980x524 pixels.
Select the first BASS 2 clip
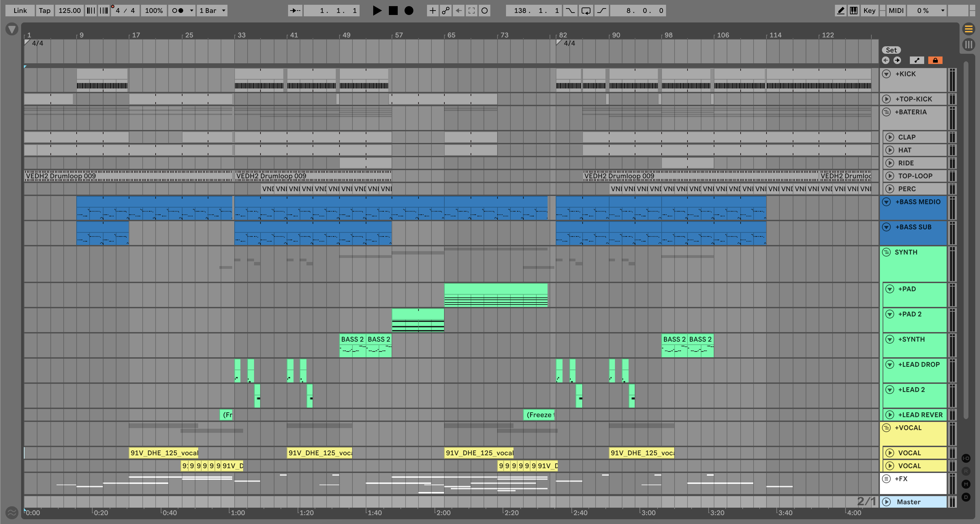click(x=352, y=339)
